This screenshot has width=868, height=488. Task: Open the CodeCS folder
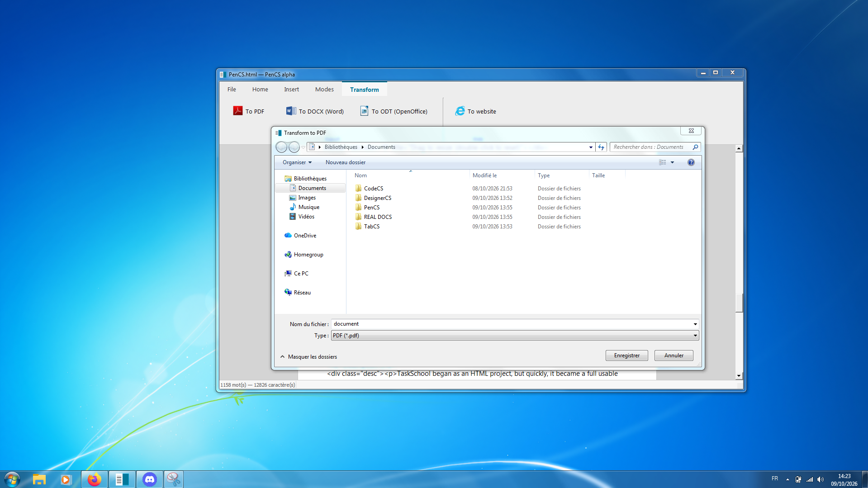pyautogui.click(x=373, y=189)
